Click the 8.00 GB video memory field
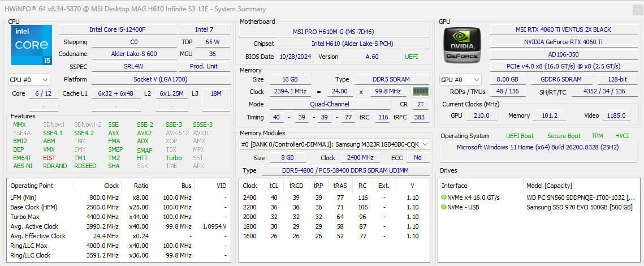The width and height of the screenshot is (644, 266). [508, 79]
